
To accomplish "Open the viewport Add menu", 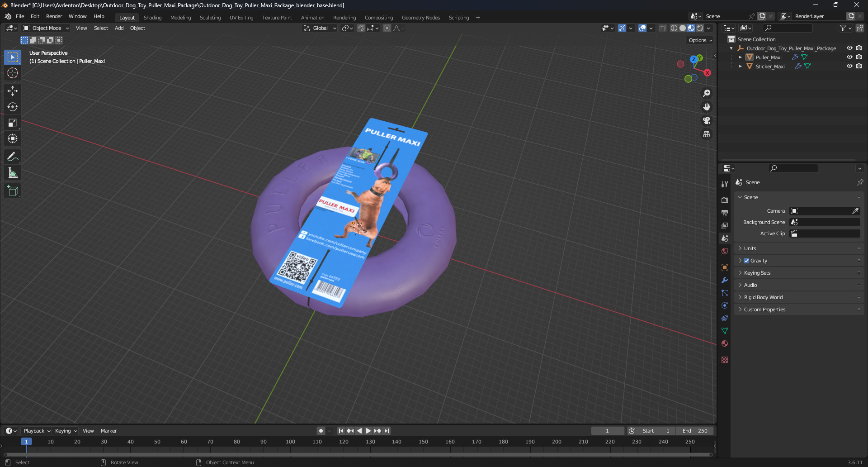I will coord(119,28).
